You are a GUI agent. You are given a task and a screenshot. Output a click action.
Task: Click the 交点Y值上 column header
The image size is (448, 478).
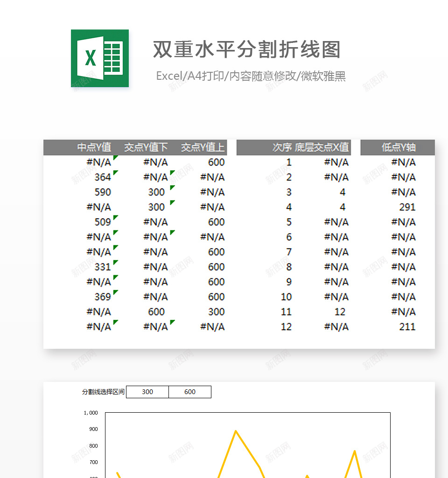tap(203, 147)
